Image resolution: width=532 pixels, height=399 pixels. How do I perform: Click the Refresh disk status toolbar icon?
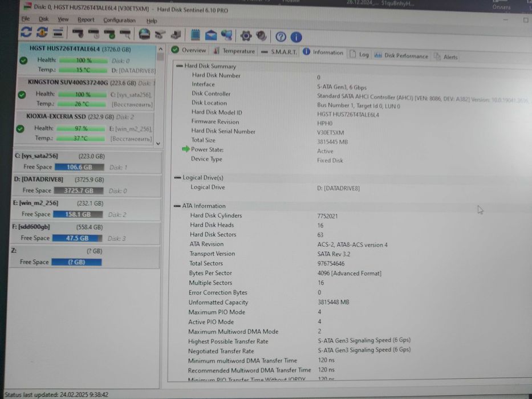click(x=26, y=32)
